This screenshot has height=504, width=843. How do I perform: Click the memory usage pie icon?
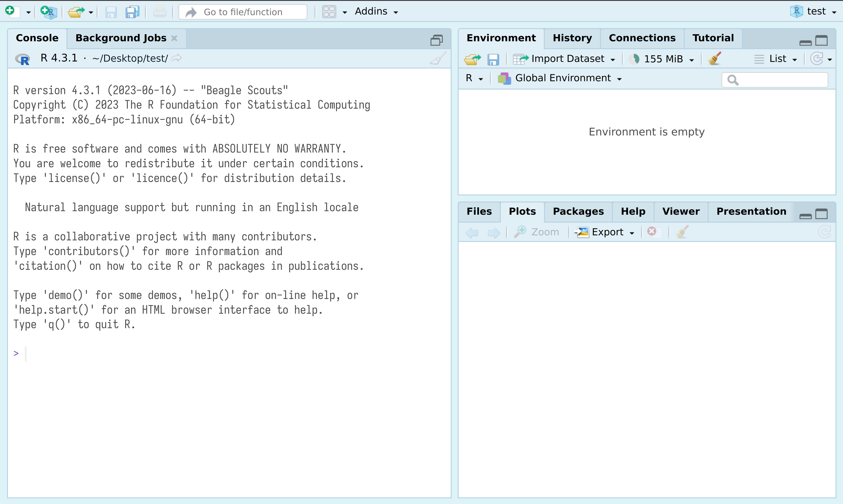coord(634,59)
